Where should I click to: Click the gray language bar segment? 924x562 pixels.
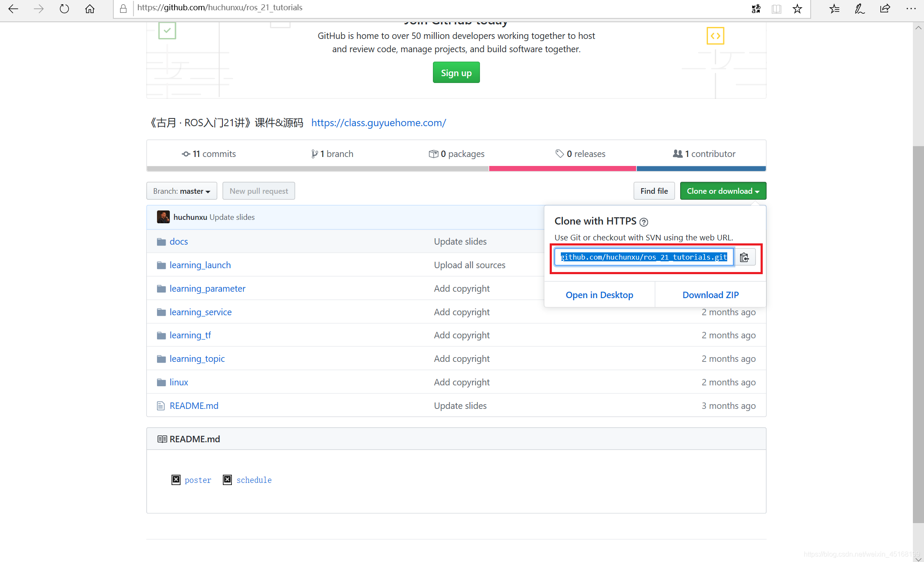click(x=318, y=169)
